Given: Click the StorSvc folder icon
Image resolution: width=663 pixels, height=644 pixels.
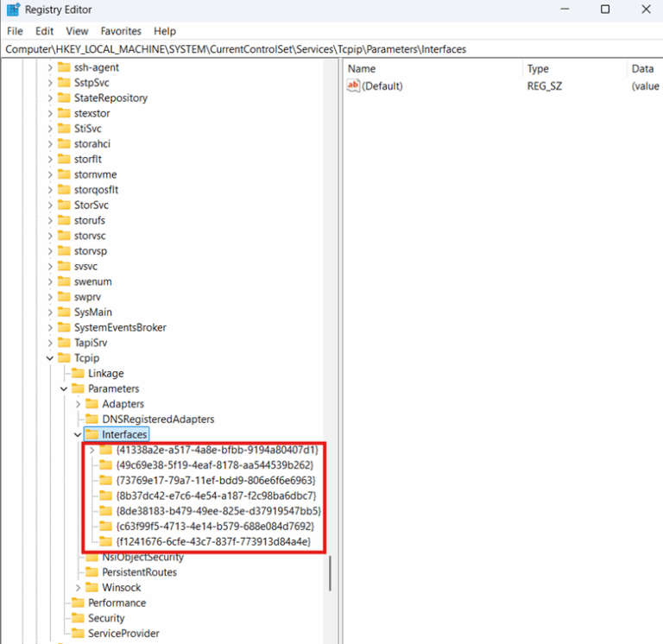Looking at the screenshot, I should (x=64, y=205).
